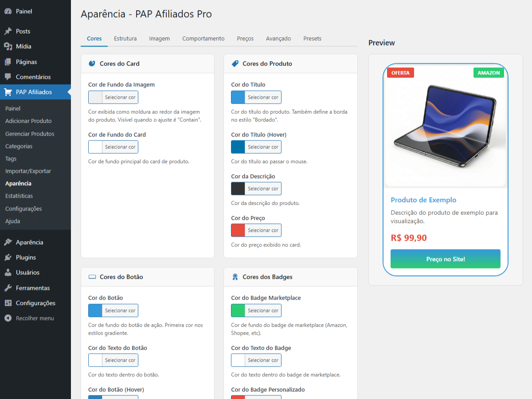Open the Comportamento tab
532x399 pixels.
pos(203,39)
